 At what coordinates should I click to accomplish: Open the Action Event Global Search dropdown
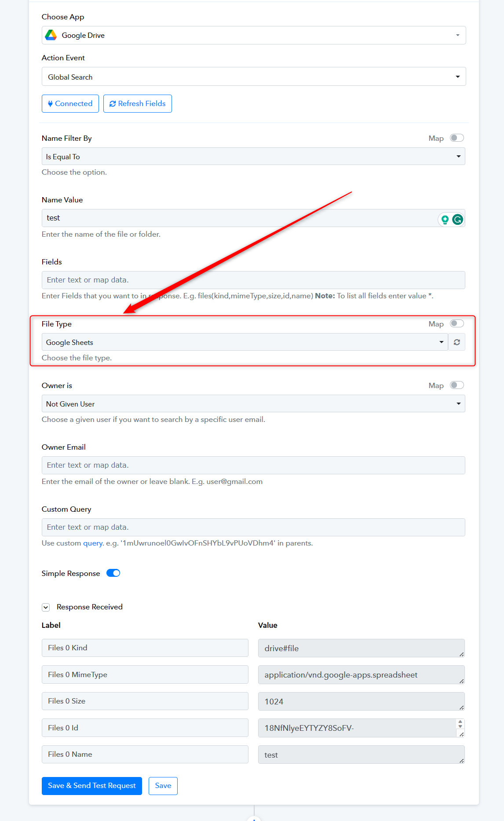coord(254,77)
